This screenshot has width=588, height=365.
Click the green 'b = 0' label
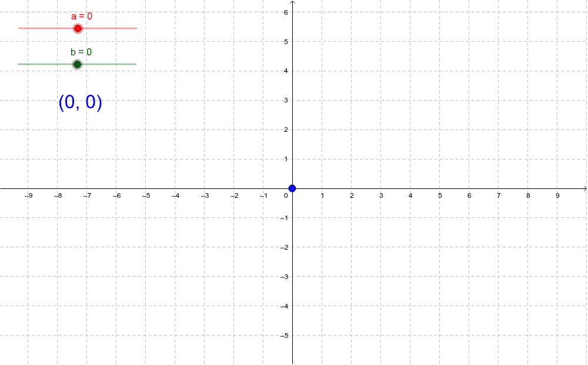(81, 52)
